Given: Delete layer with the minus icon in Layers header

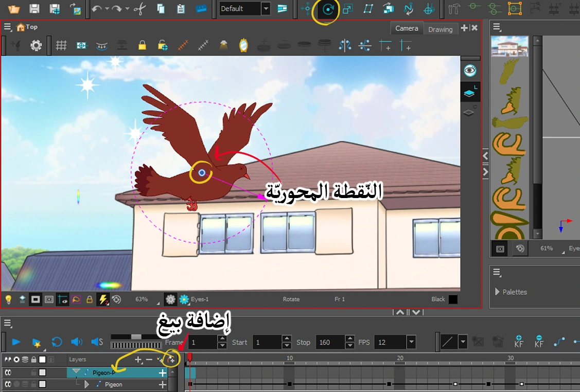Looking at the screenshot, I should point(149,360).
